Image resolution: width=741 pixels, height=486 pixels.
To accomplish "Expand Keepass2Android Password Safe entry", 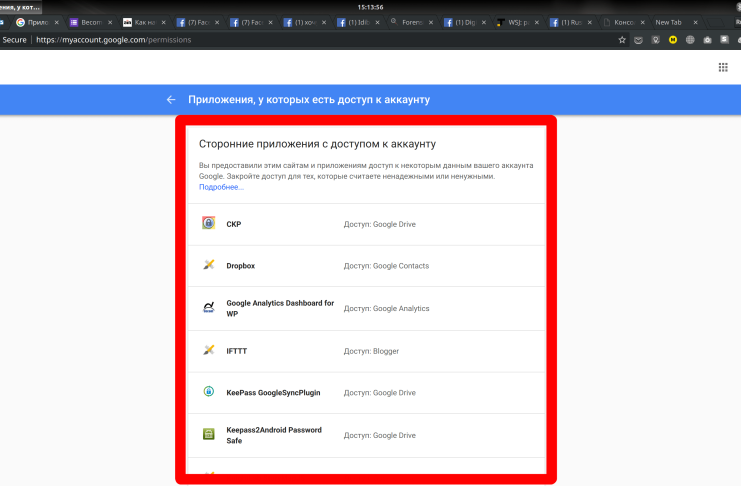I will point(366,435).
